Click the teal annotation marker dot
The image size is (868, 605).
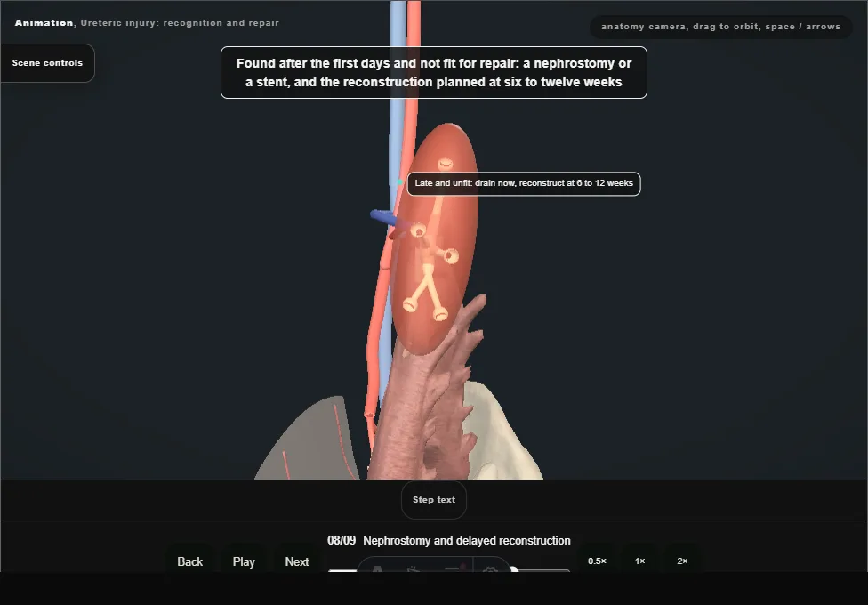coord(399,181)
